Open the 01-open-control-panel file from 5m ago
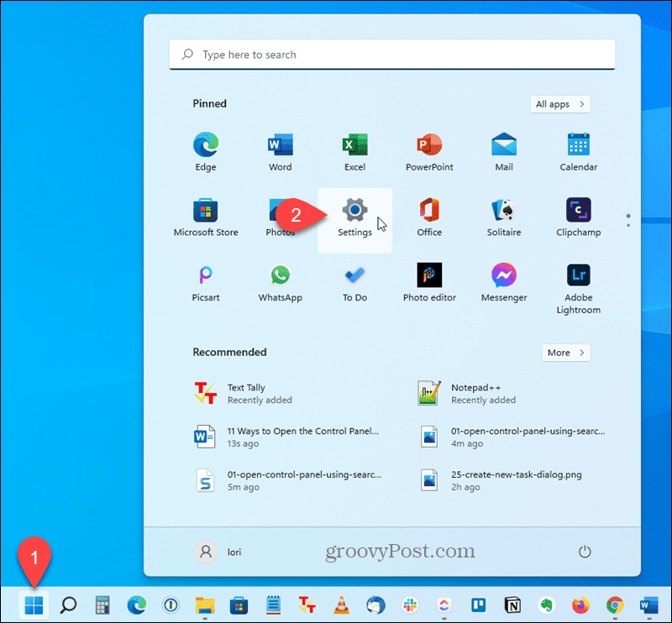672x623 pixels. coord(287,481)
